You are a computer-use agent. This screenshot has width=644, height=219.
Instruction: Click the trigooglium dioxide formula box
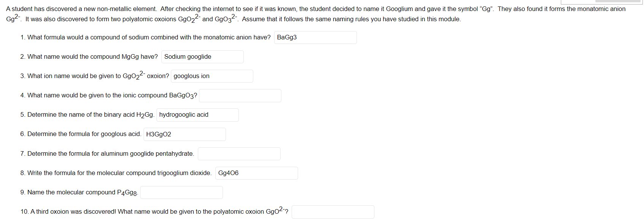point(256,173)
